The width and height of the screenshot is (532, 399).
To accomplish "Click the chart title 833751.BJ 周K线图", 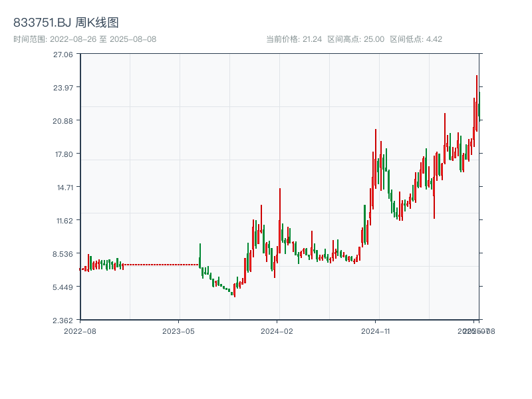I will [66, 23].
